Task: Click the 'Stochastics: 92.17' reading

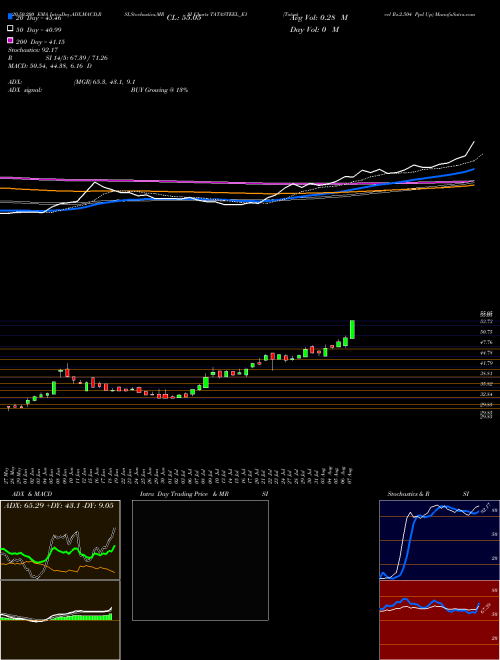Action: 33,50
